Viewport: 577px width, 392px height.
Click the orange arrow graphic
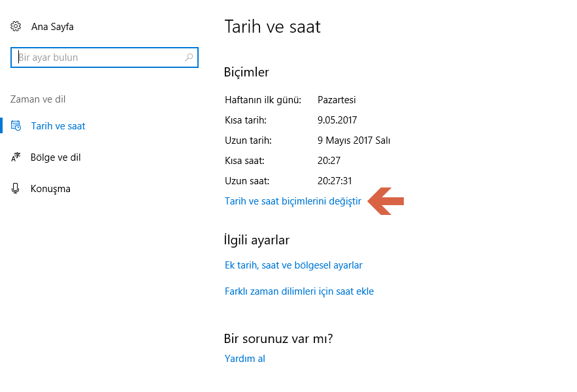(x=387, y=201)
